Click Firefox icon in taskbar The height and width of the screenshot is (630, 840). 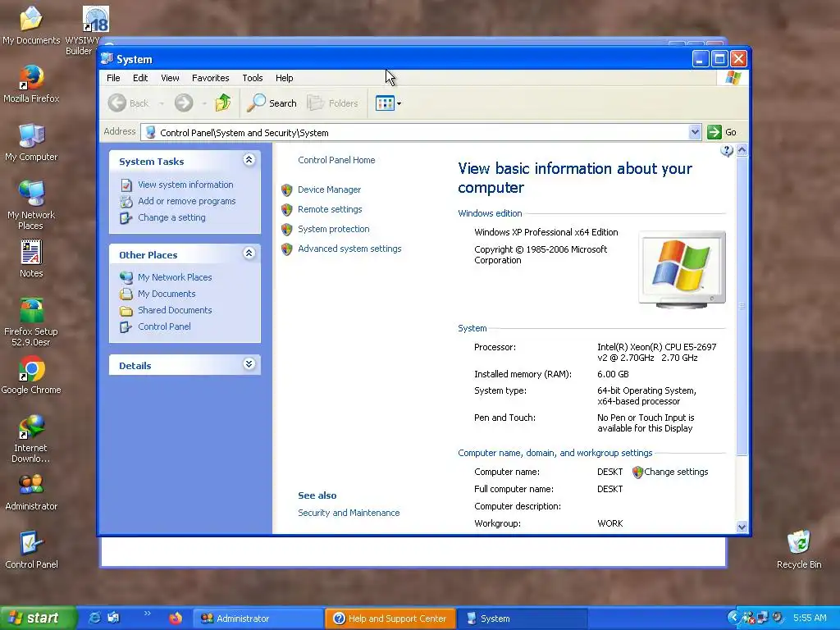coord(176,619)
